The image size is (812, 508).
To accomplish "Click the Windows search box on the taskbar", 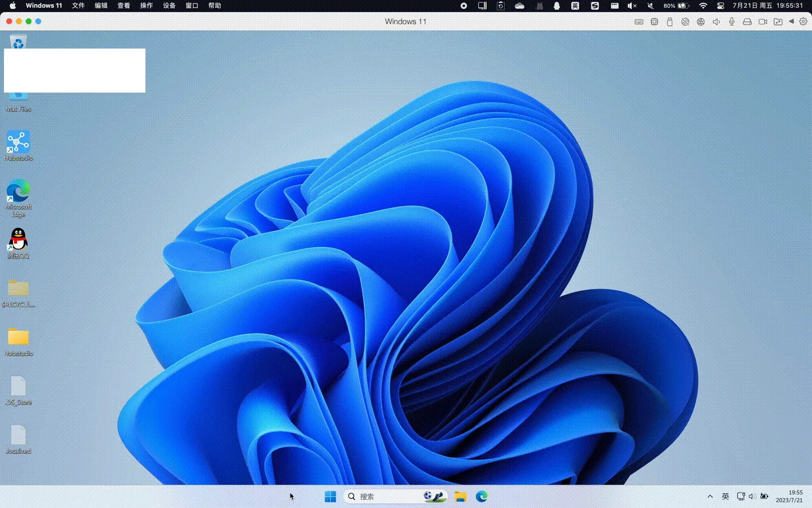I will point(383,497).
